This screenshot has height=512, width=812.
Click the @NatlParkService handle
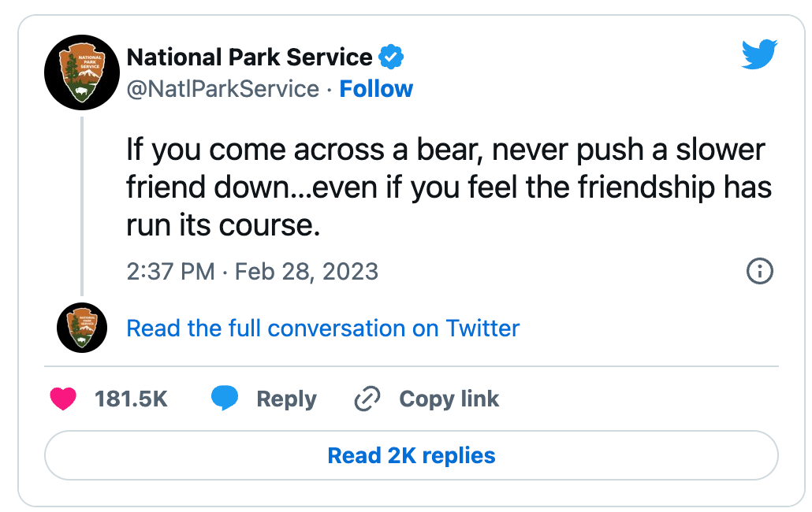pos(222,89)
